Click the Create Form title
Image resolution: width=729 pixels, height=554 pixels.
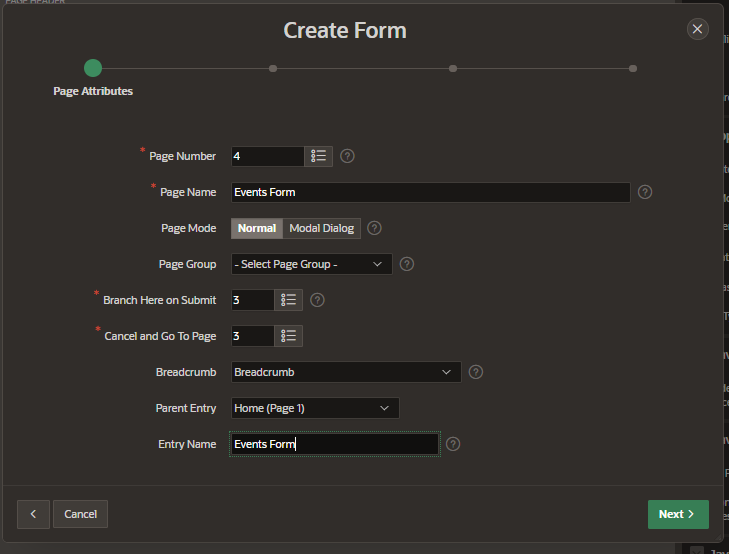click(x=345, y=31)
